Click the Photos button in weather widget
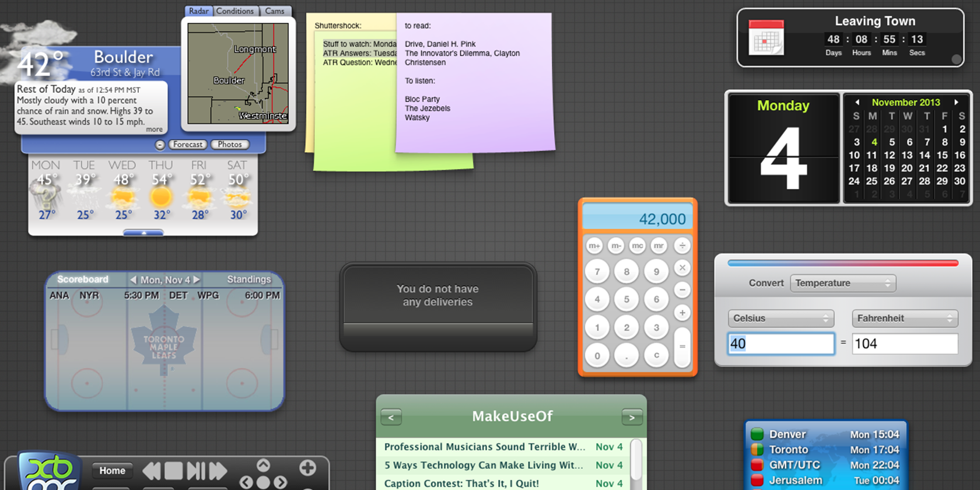Viewport: 980px width, 490px height. point(230,145)
